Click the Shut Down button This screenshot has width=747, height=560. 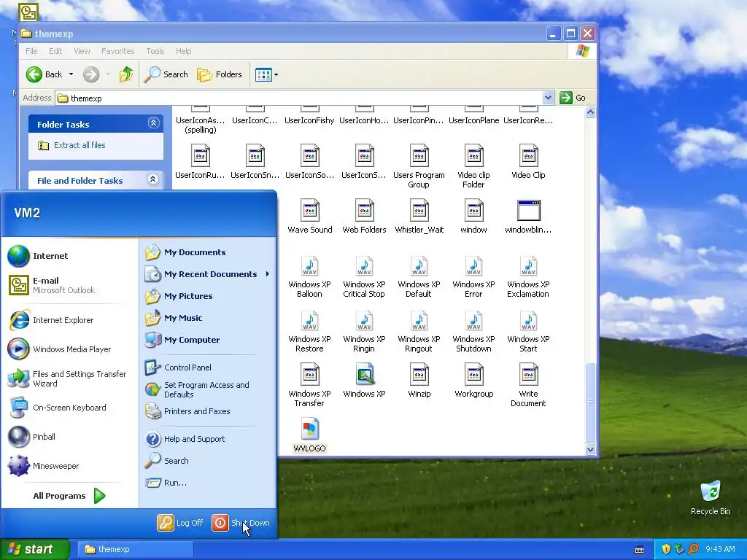pos(241,523)
